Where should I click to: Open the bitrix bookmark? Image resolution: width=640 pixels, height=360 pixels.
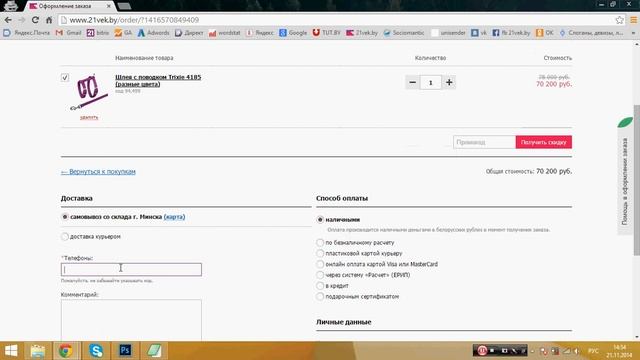point(98,33)
